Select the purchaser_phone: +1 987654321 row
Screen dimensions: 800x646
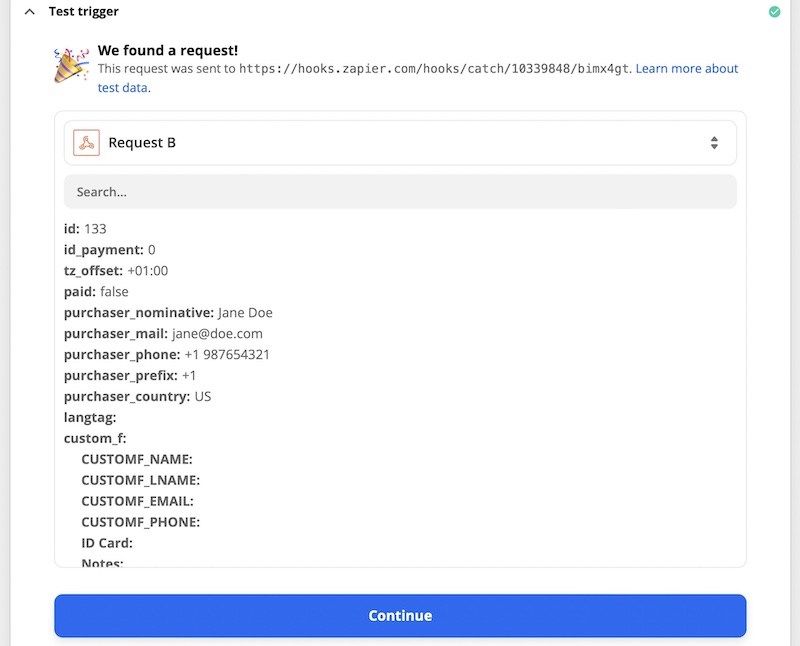[x=167, y=354]
